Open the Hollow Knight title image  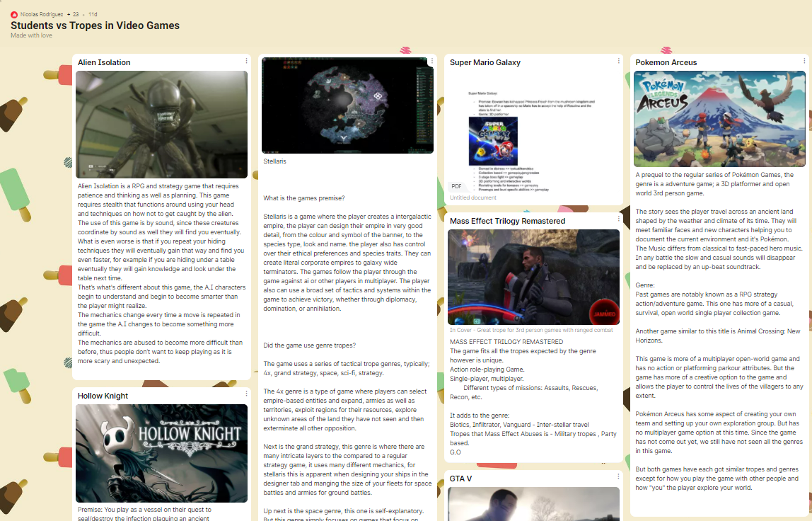[161, 453]
